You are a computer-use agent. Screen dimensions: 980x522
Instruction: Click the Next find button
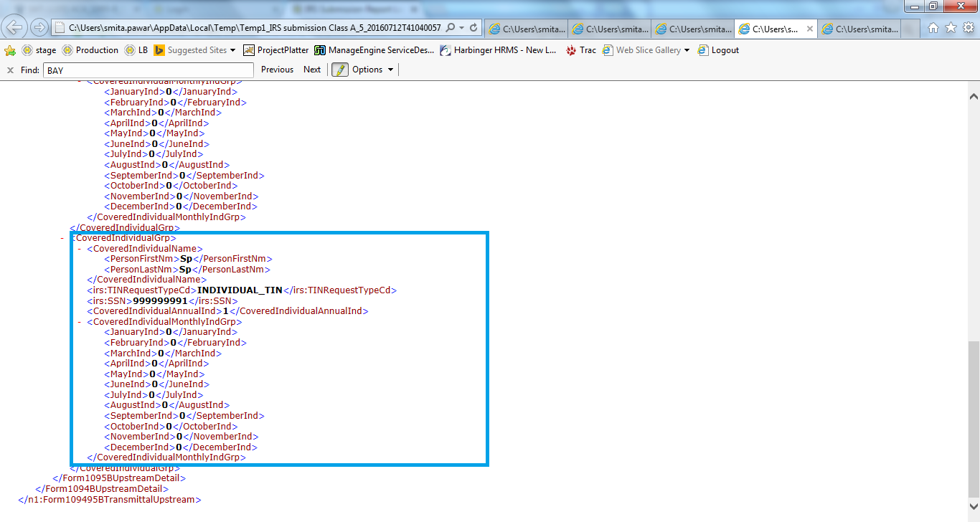(312, 70)
